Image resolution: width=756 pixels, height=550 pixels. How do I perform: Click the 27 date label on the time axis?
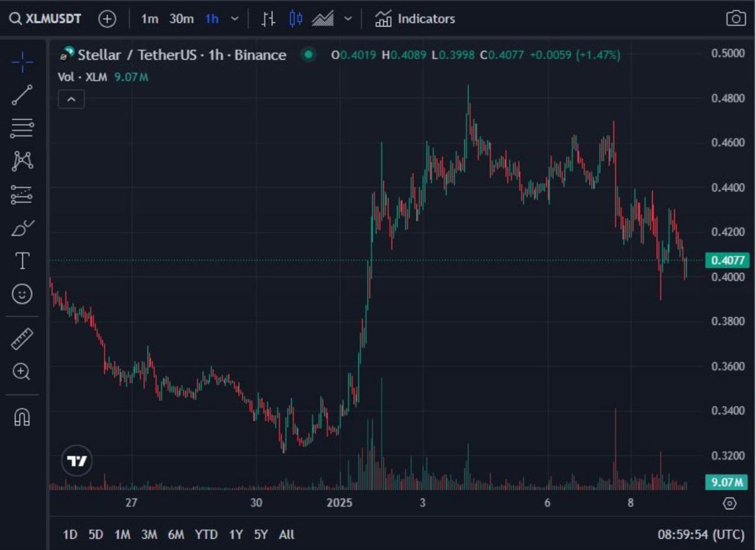[131, 503]
